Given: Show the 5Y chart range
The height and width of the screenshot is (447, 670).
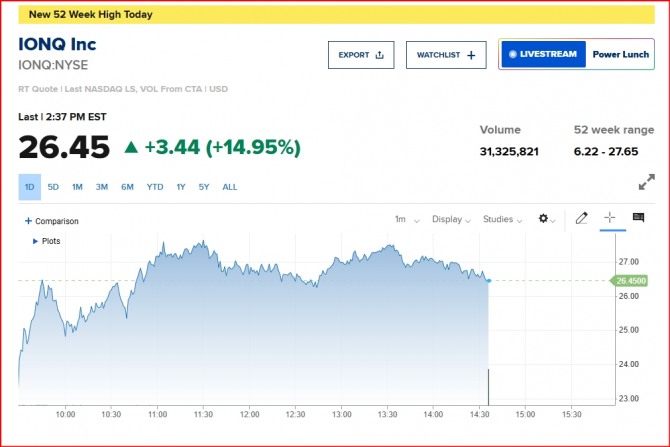Looking at the screenshot, I should click(x=204, y=187).
